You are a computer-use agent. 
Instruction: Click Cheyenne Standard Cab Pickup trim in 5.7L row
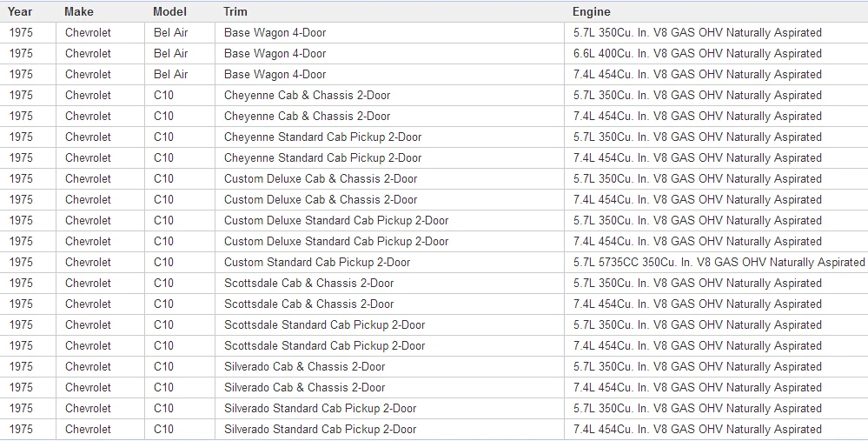(390, 137)
